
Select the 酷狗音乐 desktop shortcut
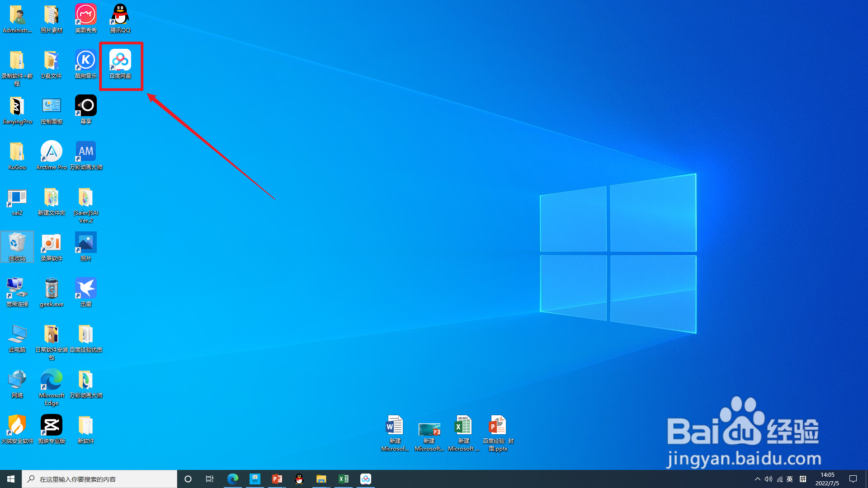(86, 64)
